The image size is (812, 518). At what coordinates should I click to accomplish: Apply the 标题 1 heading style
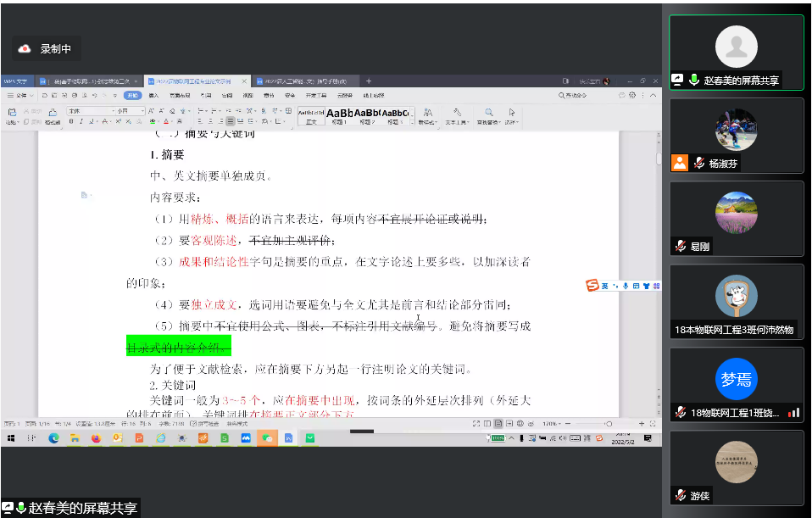click(339, 115)
